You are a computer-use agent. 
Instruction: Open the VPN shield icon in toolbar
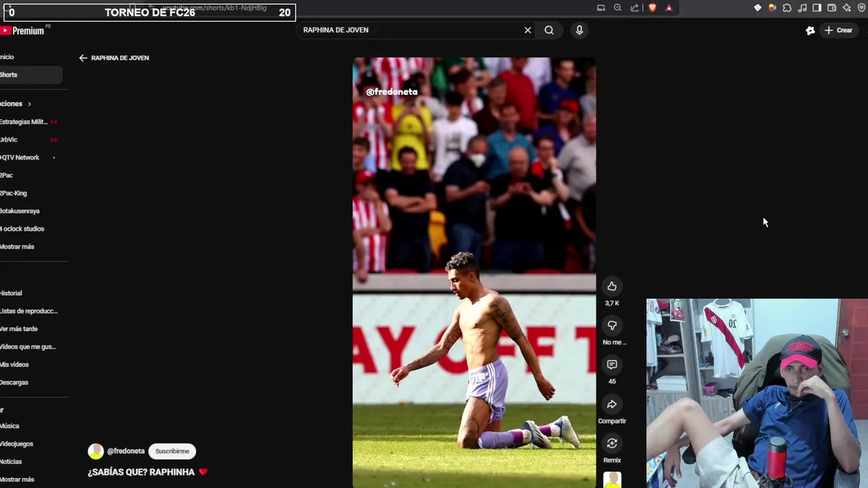pyautogui.click(x=862, y=8)
